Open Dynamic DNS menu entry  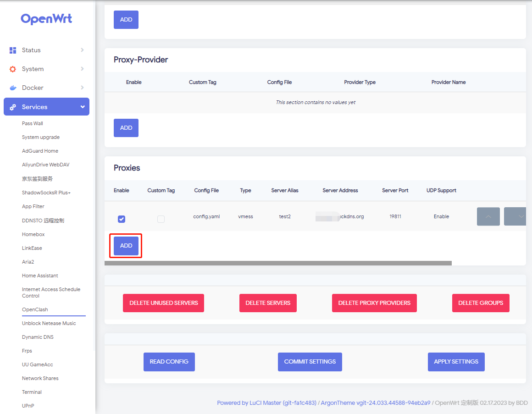tap(38, 337)
